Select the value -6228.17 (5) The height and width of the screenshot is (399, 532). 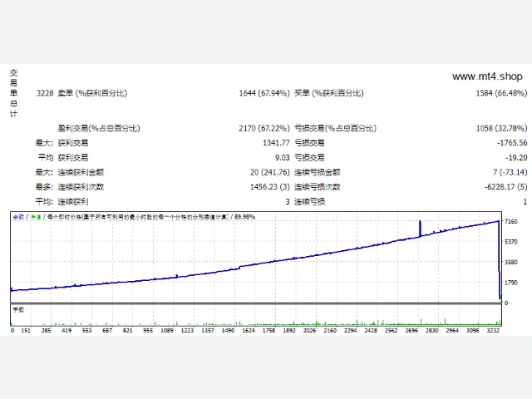point(506,187)
